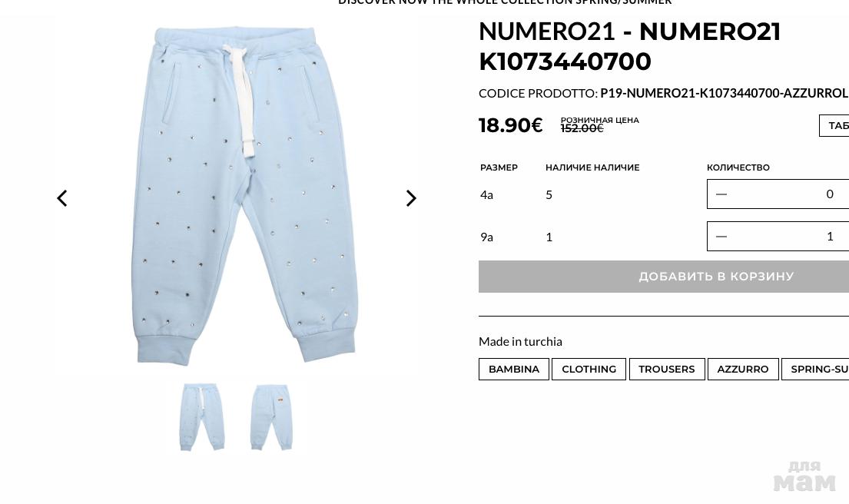The height and width of the screenshot is (504, 849).
Task: Open the SPRING-SU season tag
Action: click(815, 370)
